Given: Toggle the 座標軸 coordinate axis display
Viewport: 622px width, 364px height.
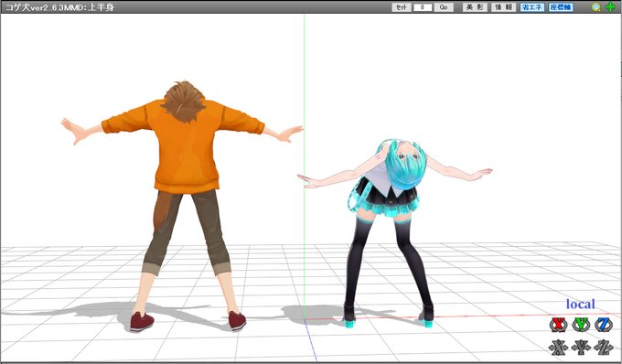Looking at the screenshot, I should (561, 7).
